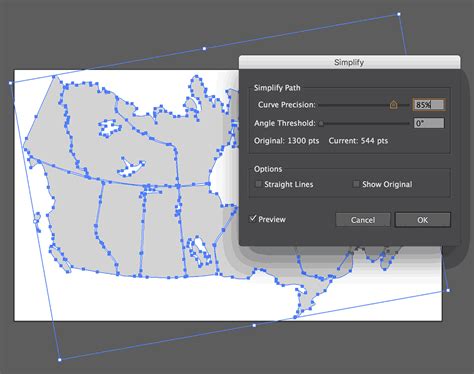This screenshot has width=474, height=374.
Task: Click the bottom-right bounding box handle
Action: click(x=448, y=290)
